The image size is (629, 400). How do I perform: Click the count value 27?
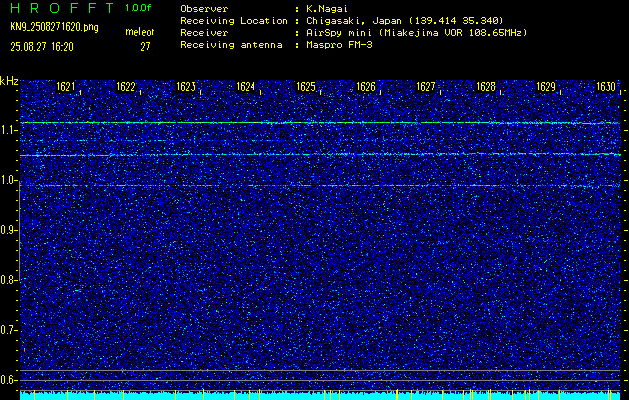click(x=145, y=47)
